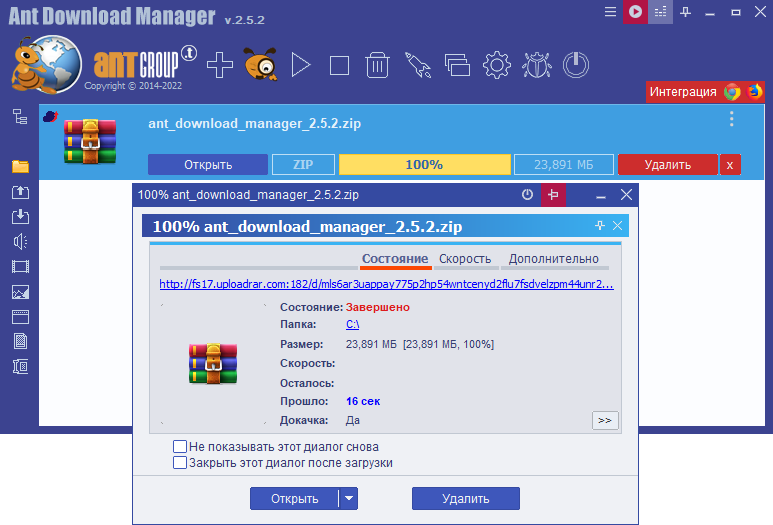Viewport: 773px width, 525px height.
Task: Switch to Скорость tab
Action: click(x=465, y=259)
